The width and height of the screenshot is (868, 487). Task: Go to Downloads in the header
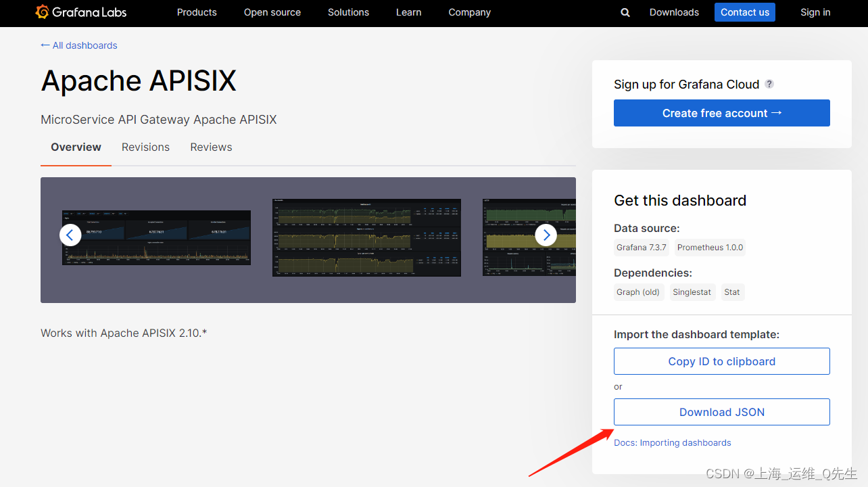674,12
